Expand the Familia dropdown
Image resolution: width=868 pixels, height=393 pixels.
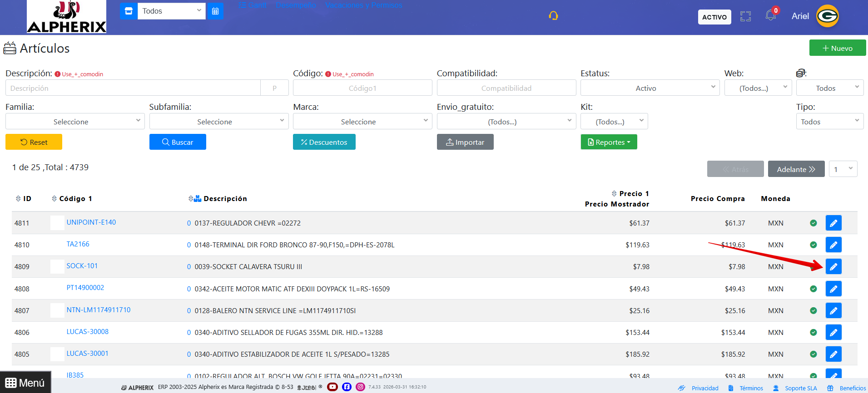[x=75, y=122]
